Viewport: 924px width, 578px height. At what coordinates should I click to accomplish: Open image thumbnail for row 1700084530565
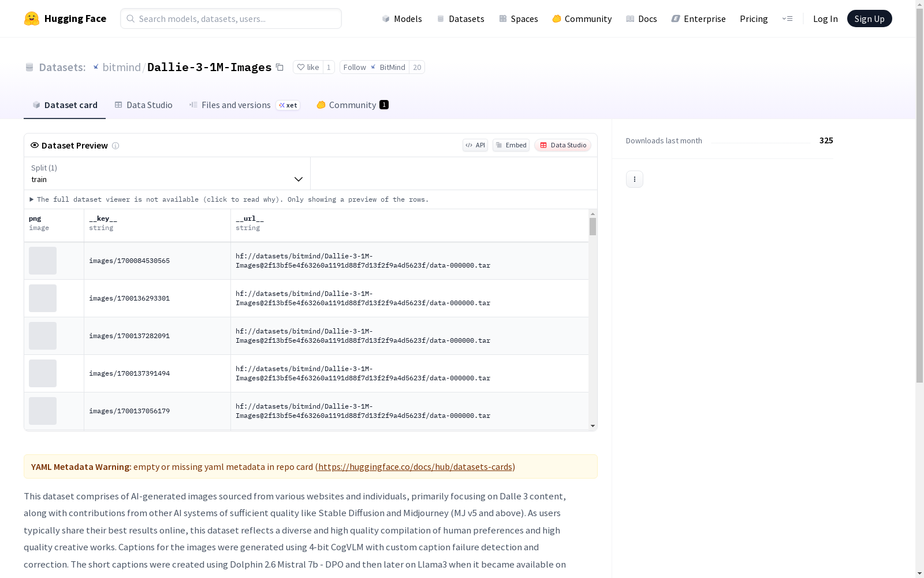43,261
